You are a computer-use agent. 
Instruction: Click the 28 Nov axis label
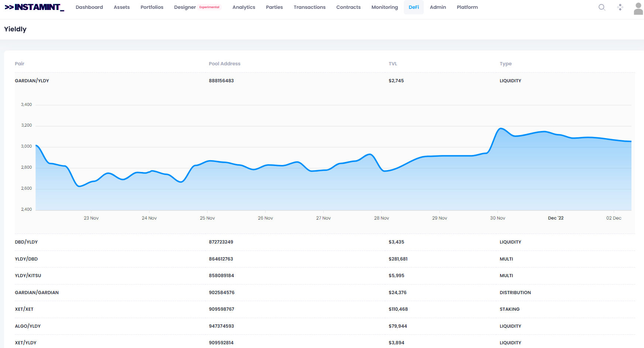381,218
